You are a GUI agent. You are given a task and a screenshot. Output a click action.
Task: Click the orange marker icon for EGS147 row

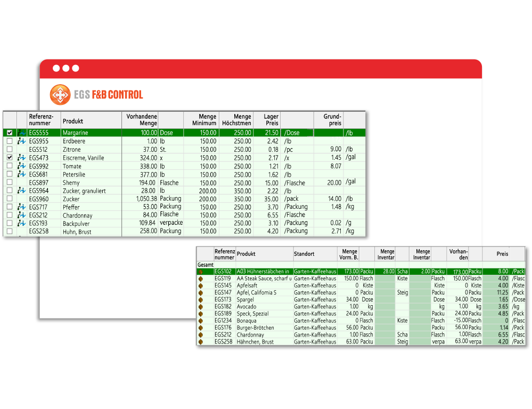201,292
